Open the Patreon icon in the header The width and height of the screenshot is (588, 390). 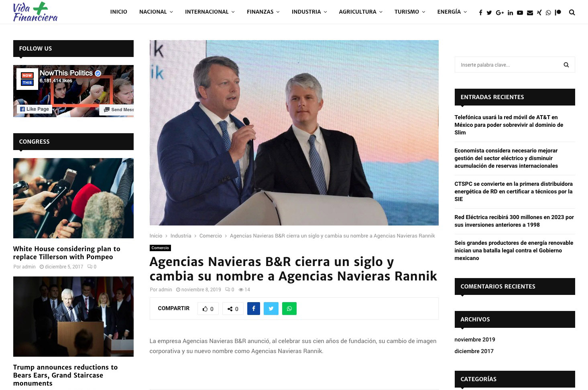tap(558, 12)
